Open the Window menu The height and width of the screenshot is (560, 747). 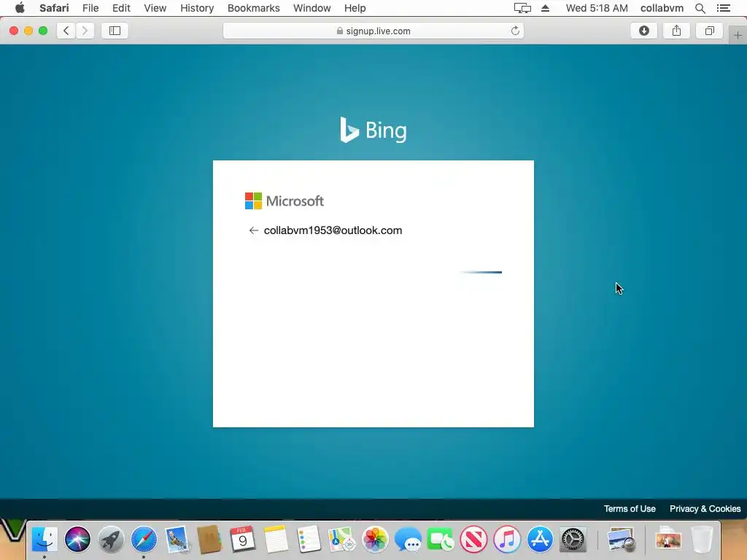(312, 8)
